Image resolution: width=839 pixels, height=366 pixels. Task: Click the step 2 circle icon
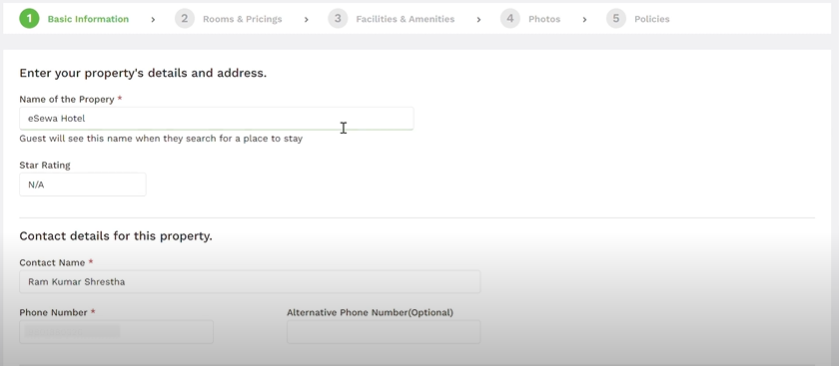coord(184,19)
